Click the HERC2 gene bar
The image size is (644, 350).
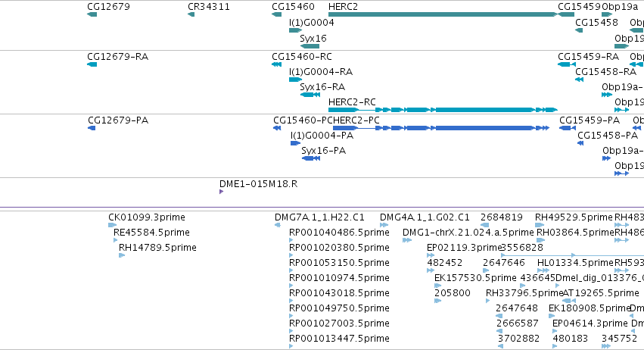pos(443,14)
